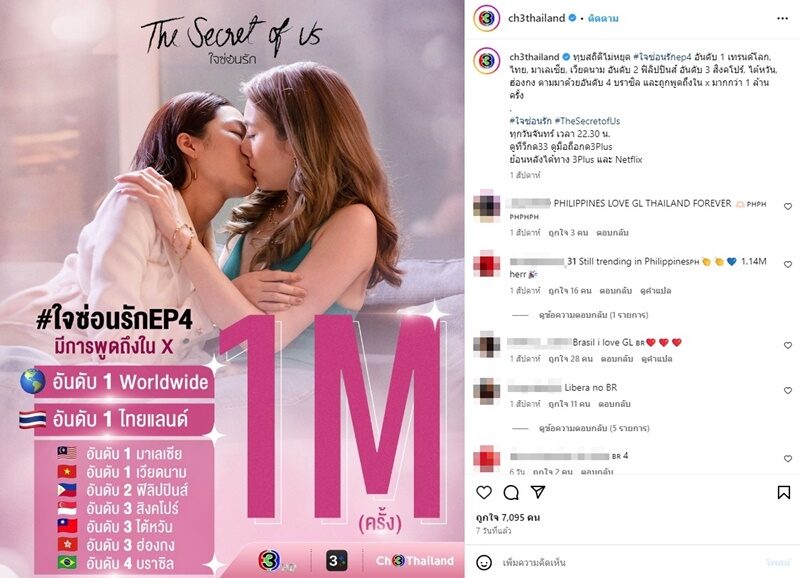This screenshot has height=578, width=800.
Task: Expand the 5 replies under Libera no BR
Action: click(594, 428)
